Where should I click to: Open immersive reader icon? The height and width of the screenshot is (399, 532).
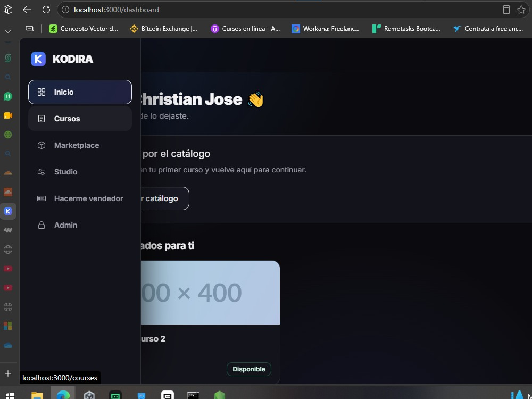(506, 10)
